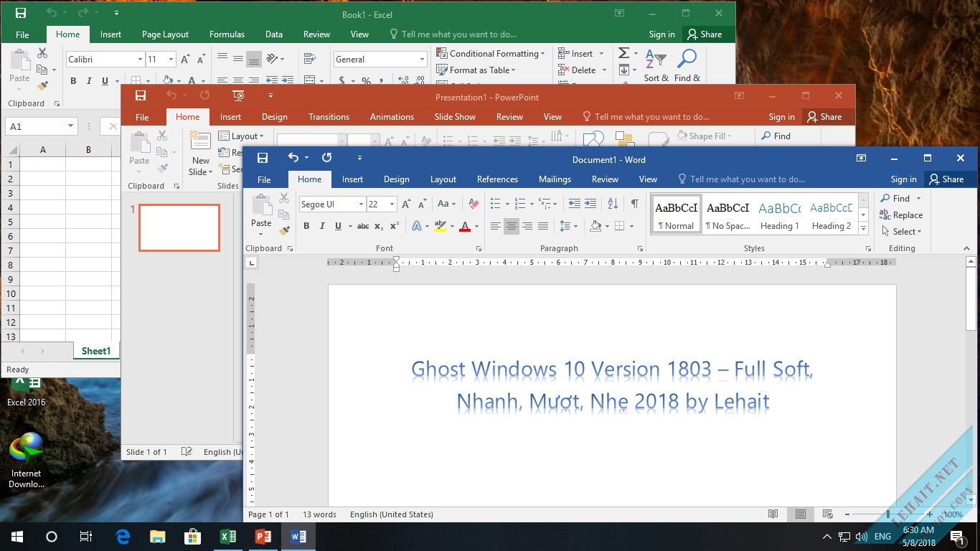Click Share button in Word
The width and height of the screenshot is (980, 551).
point(946,179)
